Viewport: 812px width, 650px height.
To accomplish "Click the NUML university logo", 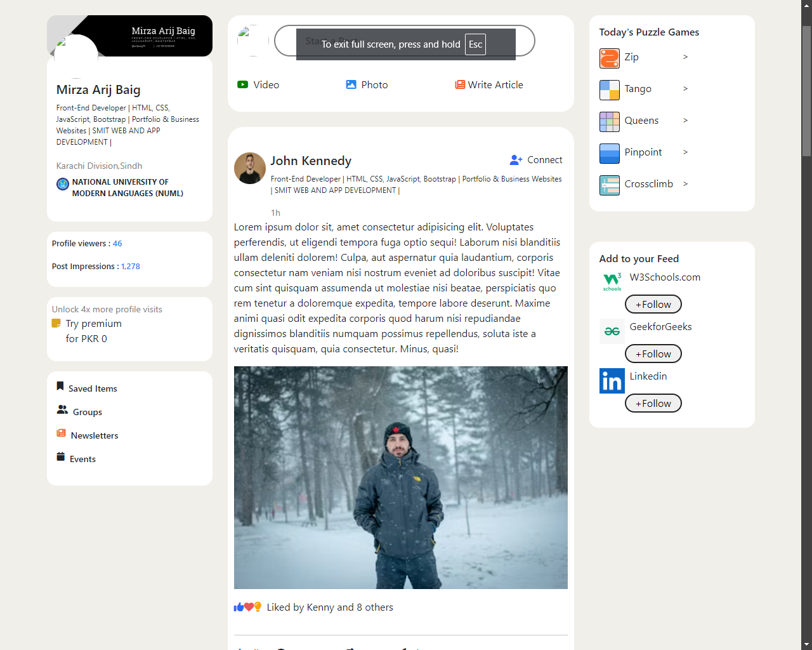I will [x=62, y=184].
